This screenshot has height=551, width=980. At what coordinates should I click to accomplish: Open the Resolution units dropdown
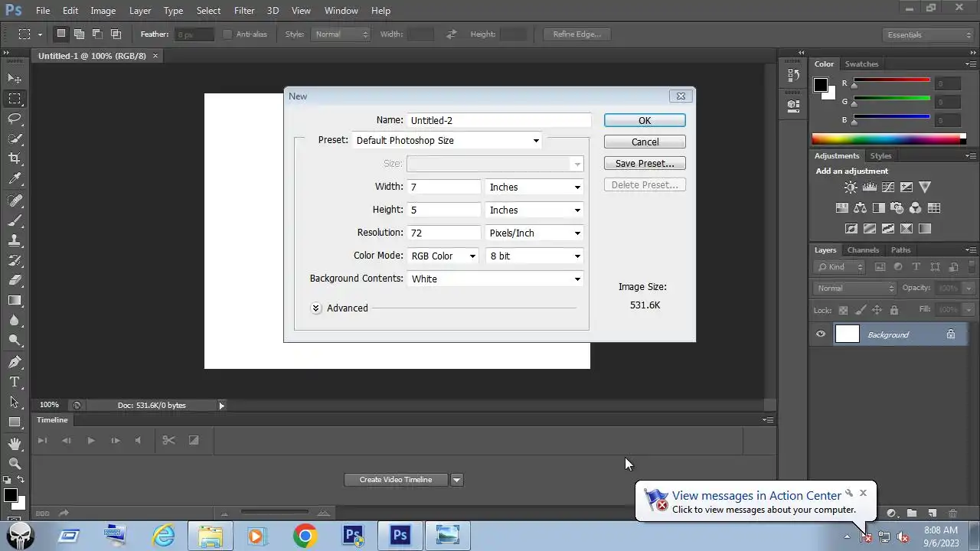click(x=535, y=233)
